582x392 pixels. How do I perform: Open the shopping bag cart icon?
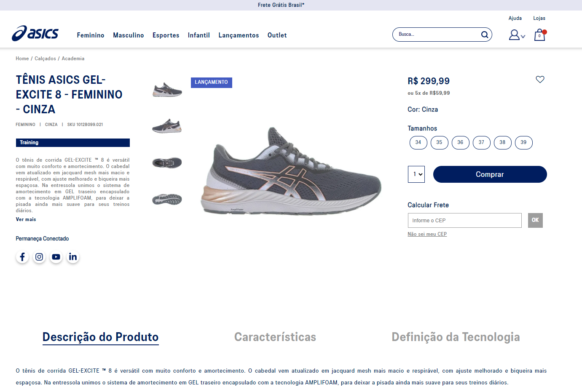(540, 35)
